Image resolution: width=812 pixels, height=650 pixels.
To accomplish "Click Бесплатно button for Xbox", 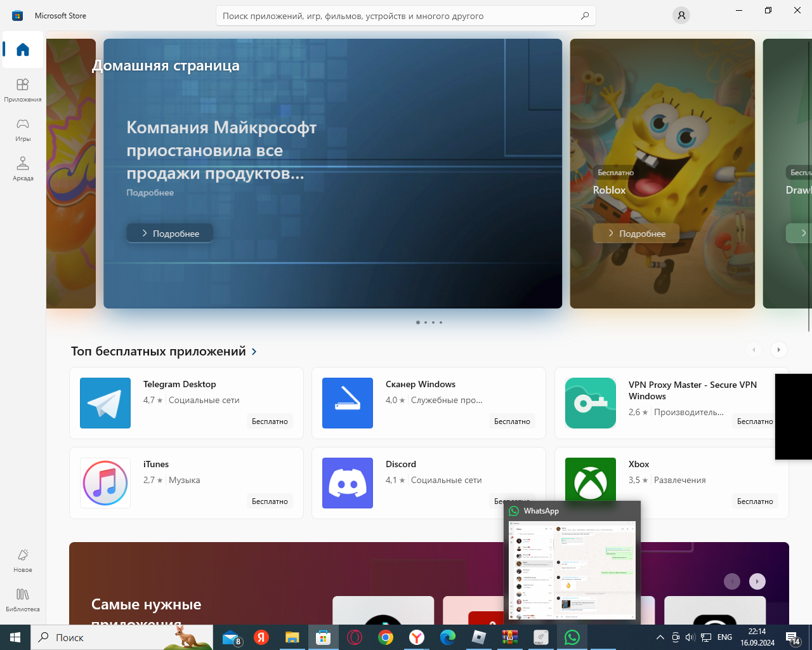I will [x=755, y=501].
